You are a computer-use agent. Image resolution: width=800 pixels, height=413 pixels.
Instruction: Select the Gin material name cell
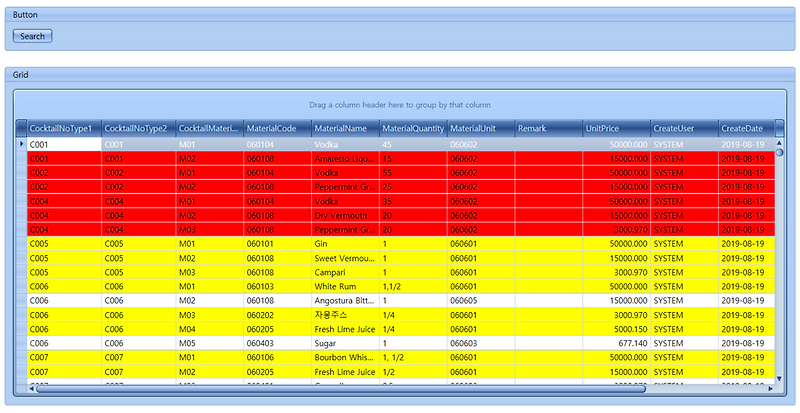tap(345, 244)
